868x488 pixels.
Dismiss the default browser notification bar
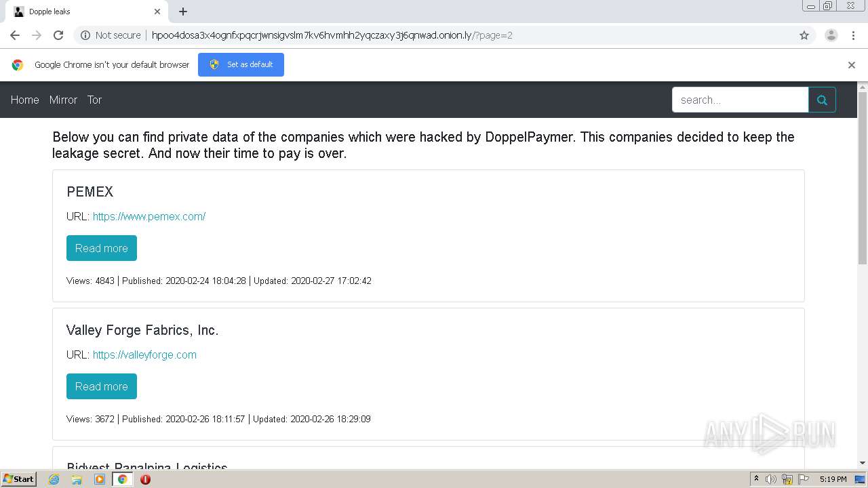(852, 65)
